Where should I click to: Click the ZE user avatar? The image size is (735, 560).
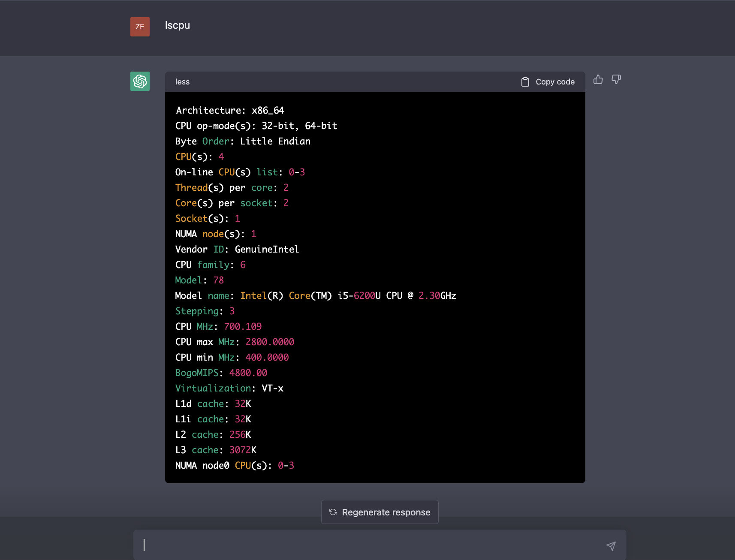tap(140, 27)
